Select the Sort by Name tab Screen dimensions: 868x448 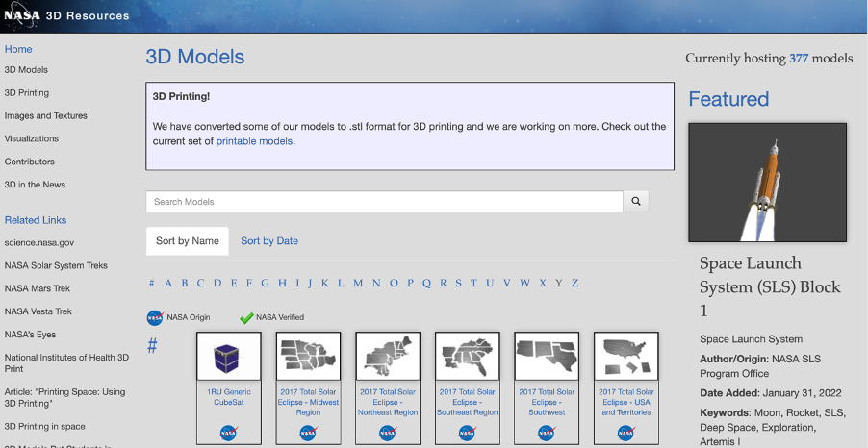click(187, 241)
